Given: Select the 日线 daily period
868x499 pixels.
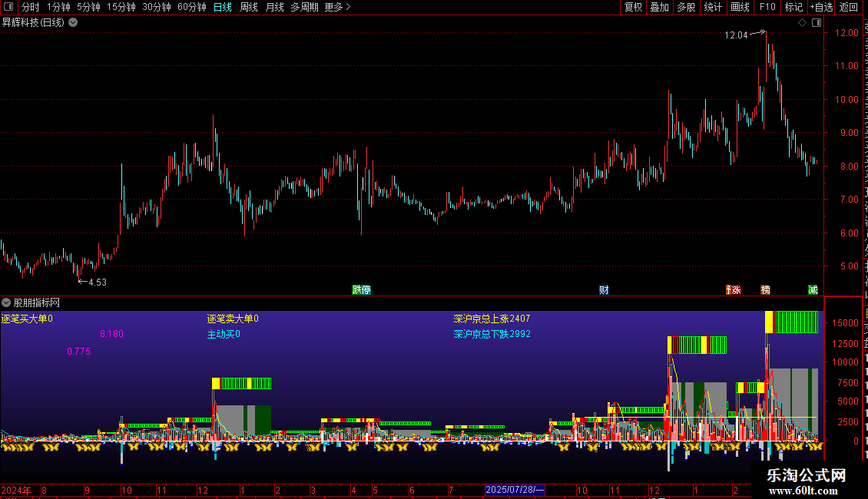Looking at the screenshot, I should tap(223, 7).
